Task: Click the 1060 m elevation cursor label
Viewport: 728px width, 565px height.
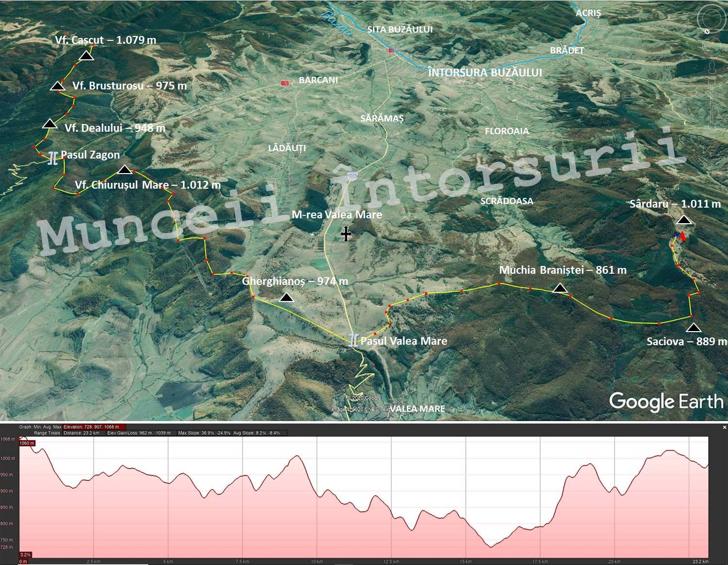Action: [27, 443]
